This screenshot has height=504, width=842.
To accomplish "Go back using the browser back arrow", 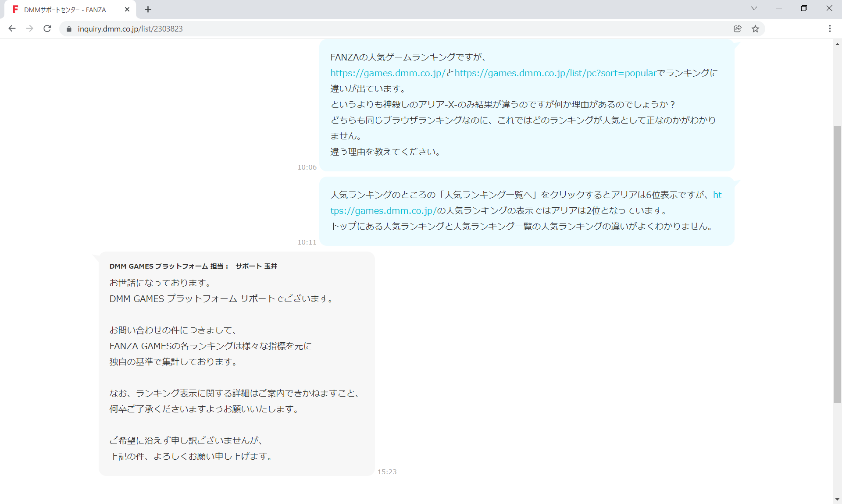I will tap(12, 28).
